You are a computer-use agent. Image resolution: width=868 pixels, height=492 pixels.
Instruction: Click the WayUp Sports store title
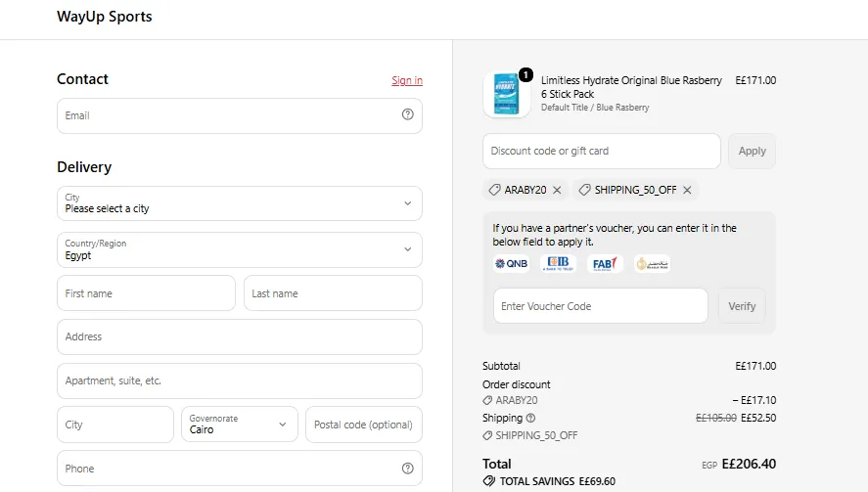(x=104, y=17)
